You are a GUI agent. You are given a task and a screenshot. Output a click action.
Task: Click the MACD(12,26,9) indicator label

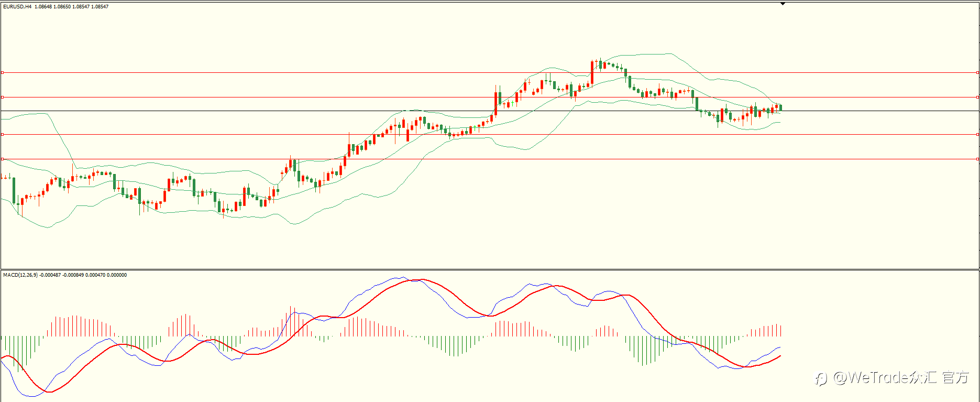20,275
